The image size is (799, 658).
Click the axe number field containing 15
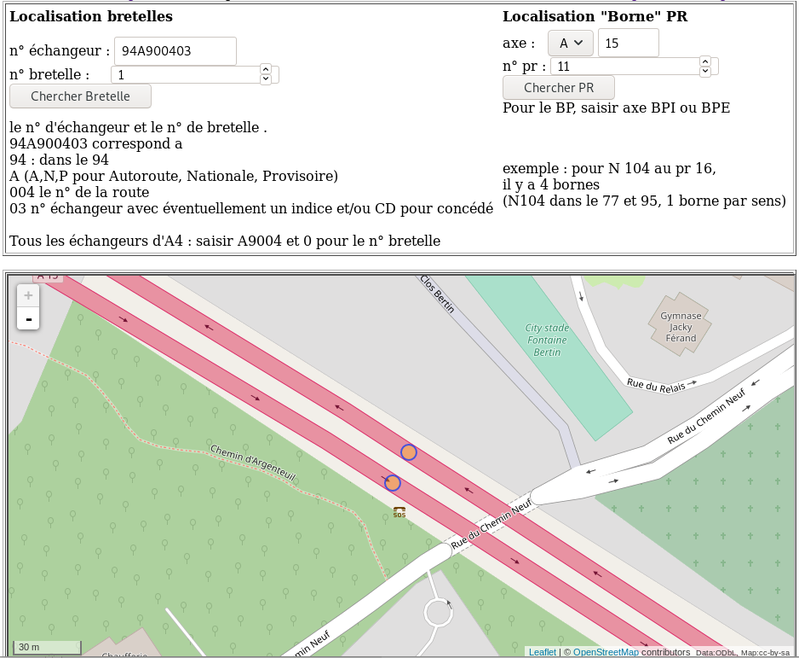[627, 43]
